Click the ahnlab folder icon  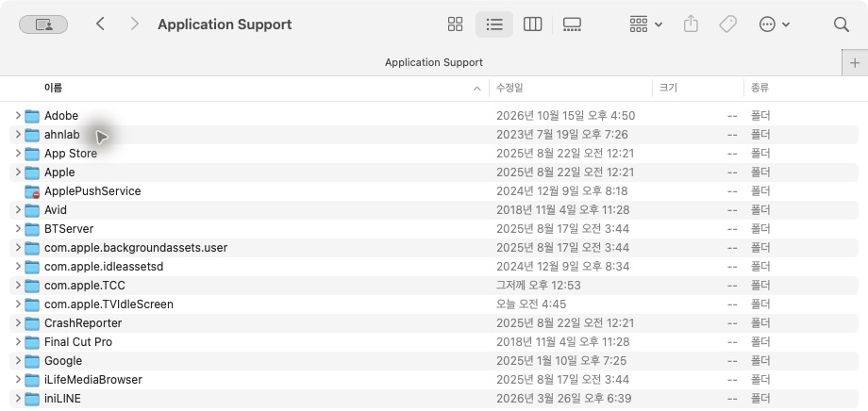coord(32,135)
